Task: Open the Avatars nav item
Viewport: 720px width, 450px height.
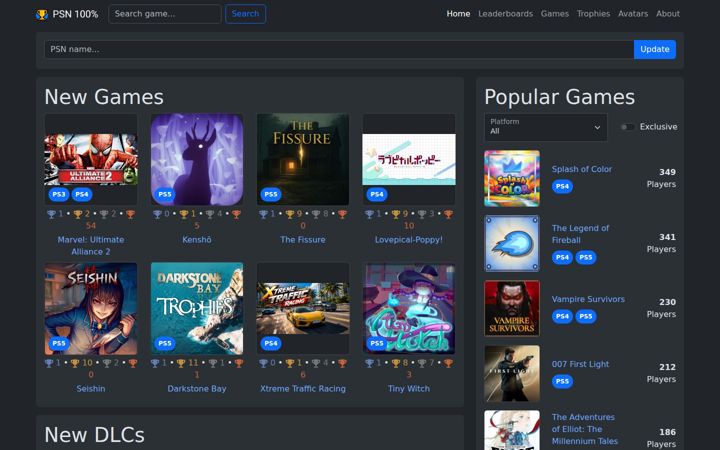Action: click(633, 14)
